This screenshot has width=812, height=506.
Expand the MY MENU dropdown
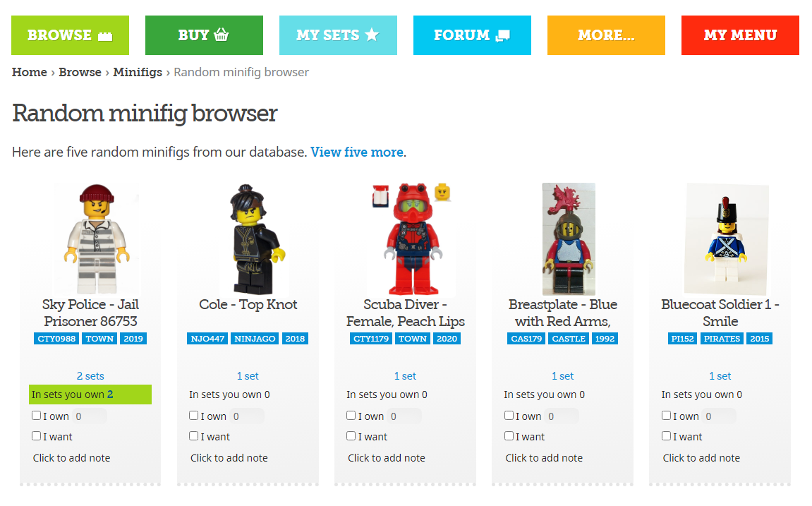point(740,35)
